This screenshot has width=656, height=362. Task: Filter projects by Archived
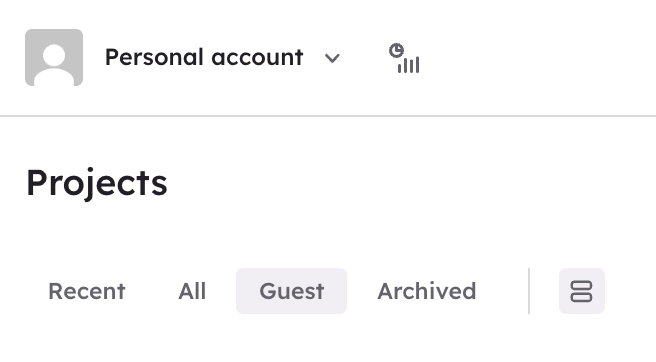[x=427, y=291]
